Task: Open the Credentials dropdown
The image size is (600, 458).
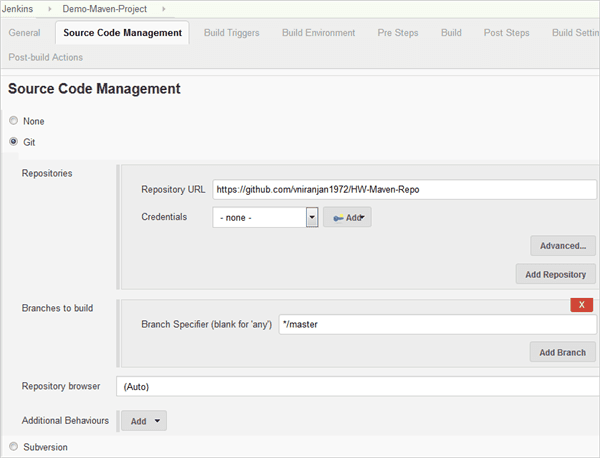Action: 265,217
